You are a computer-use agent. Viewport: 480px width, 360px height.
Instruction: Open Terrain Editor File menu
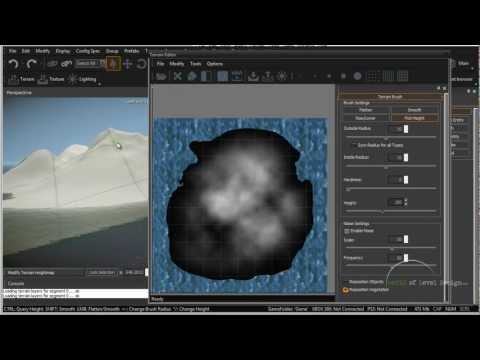coord(160,64)
